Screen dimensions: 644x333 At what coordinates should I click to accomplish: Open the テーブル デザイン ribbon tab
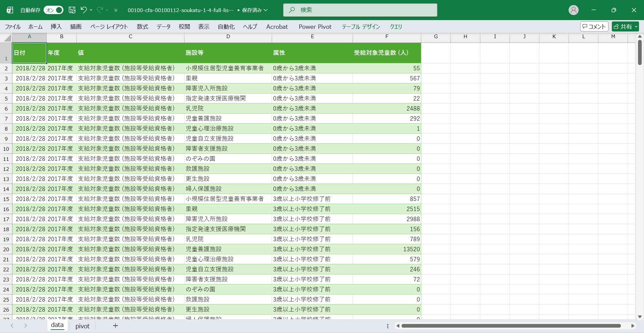[x=361, y=27]
